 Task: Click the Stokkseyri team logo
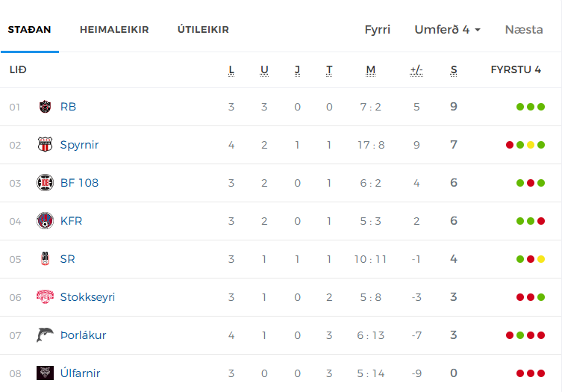click(46, 296)
